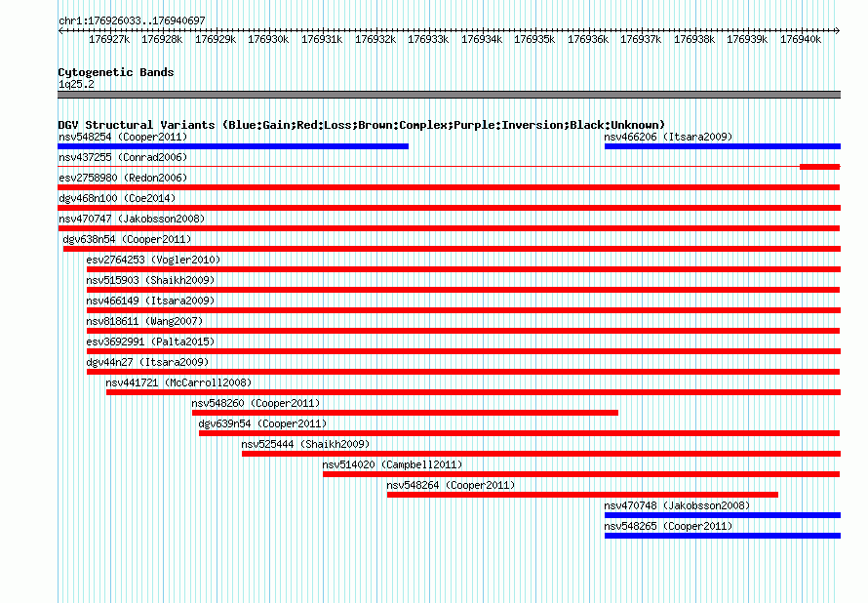
Task: Open nsv470748 (Jakobsson2008) label
Action: coord(677,505)
